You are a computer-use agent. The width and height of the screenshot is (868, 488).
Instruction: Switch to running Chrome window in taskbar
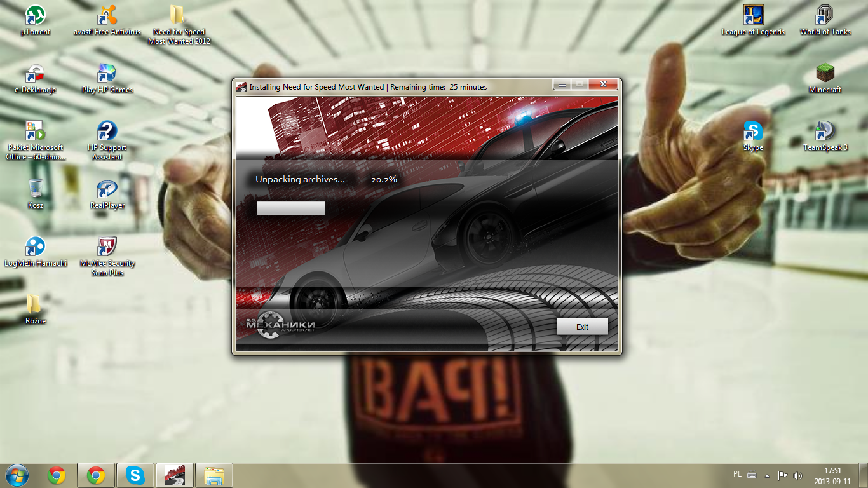[96, 475]
